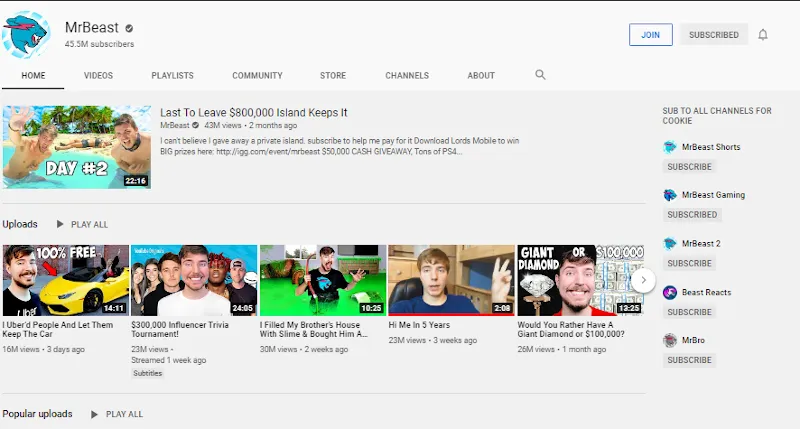Click Play All beside Uploads

pyautogui.click(x=89, y=224)
